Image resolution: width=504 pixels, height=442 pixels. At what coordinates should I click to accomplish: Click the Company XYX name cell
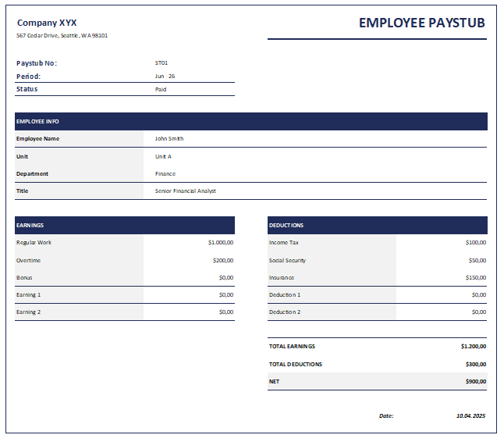(x=47, y=23)
